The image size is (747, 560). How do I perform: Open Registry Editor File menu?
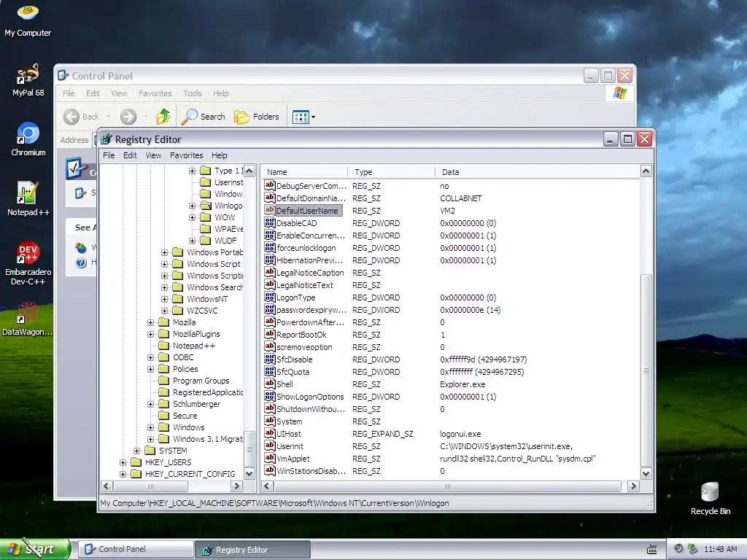coord(109,155)
